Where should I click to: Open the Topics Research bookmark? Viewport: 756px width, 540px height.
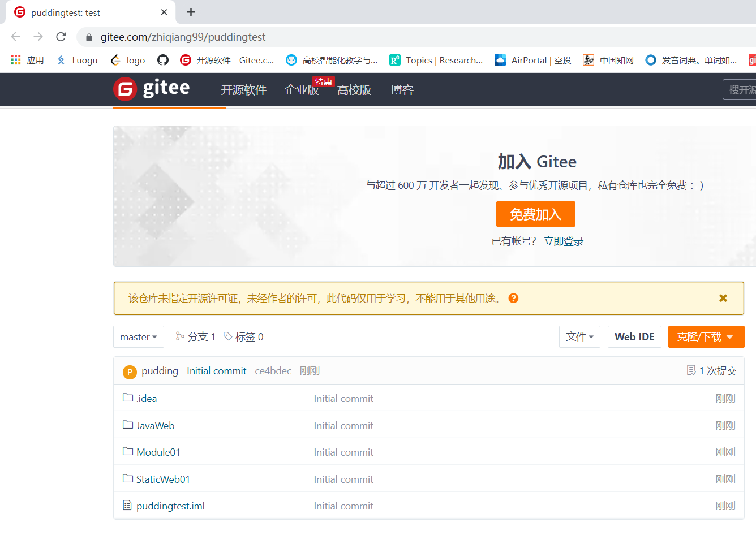point(436,60)
